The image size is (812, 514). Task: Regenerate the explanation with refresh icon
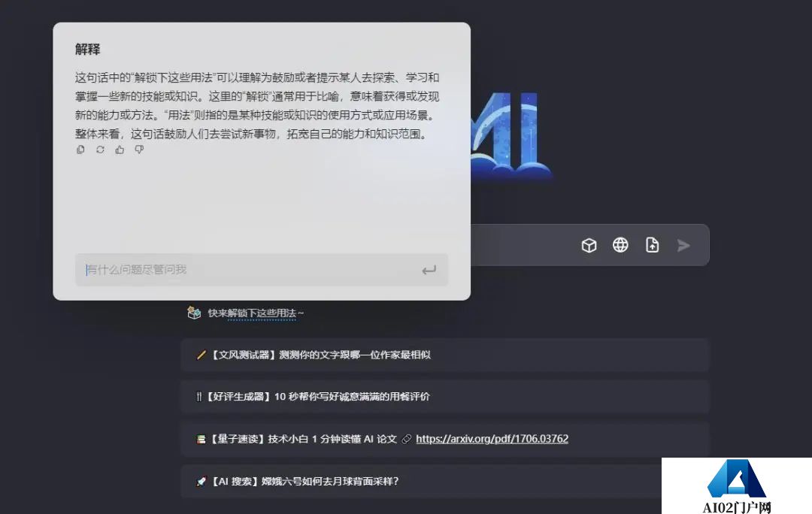[x=100, y=150]
